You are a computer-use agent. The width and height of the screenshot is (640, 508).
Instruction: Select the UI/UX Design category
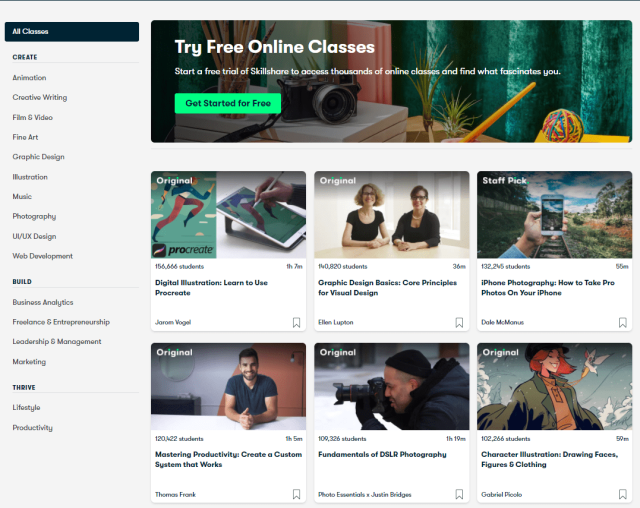[35, 236]
